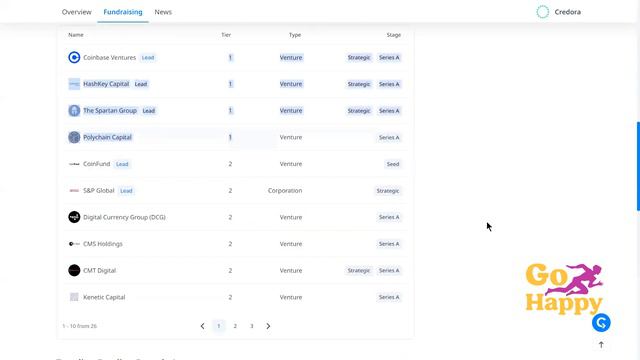Screen dimensions: 640x360
Task: Switch to the News tab
Action: click(163, 12)
